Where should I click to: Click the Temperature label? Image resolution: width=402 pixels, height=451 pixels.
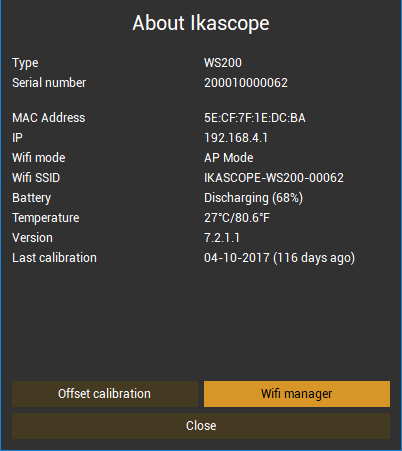tap(46, 218)
